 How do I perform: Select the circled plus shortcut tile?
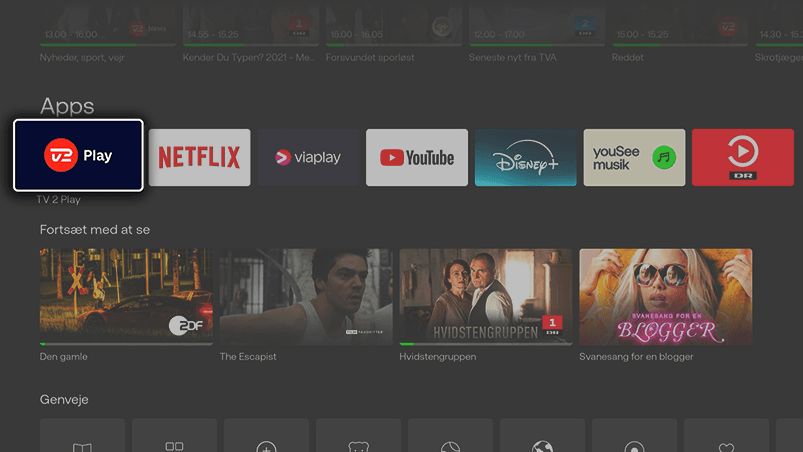pyautogui.click(x=266, y=436)
